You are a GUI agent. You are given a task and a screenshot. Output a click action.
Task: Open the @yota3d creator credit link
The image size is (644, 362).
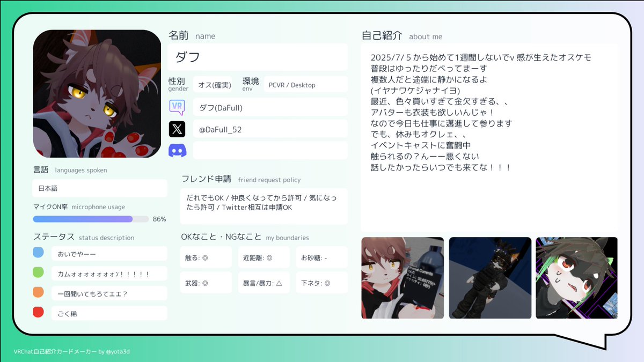pyautogui.click(x=119, y=352)
